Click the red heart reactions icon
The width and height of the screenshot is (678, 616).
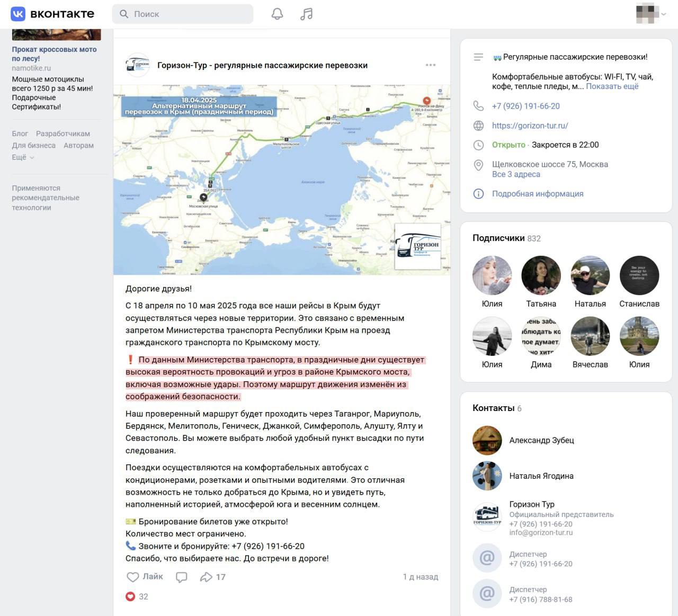[130, 596]
